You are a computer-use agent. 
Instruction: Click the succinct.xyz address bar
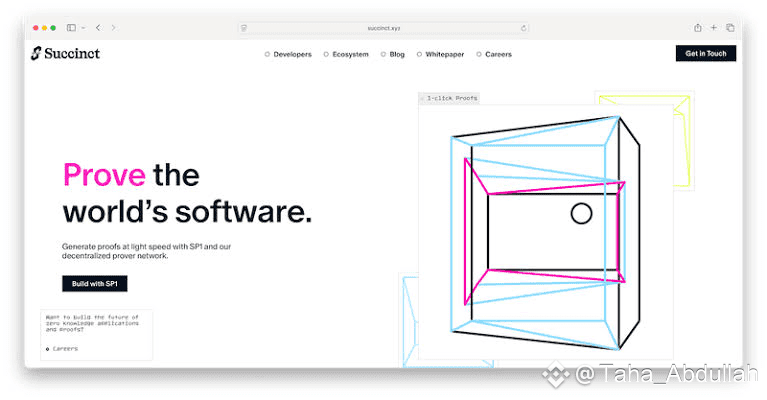click(384, 28)
